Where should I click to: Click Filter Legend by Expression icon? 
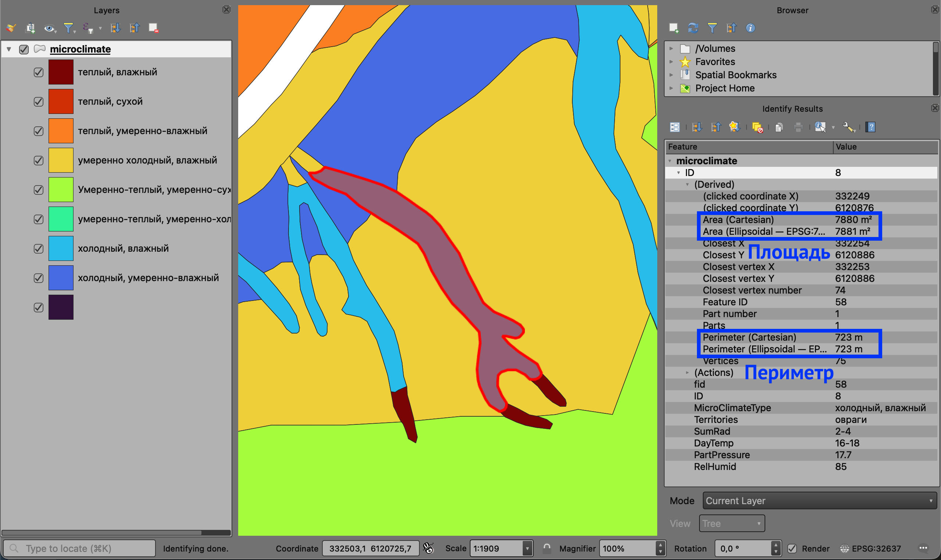pyautogui.click(x=87, y=28)
